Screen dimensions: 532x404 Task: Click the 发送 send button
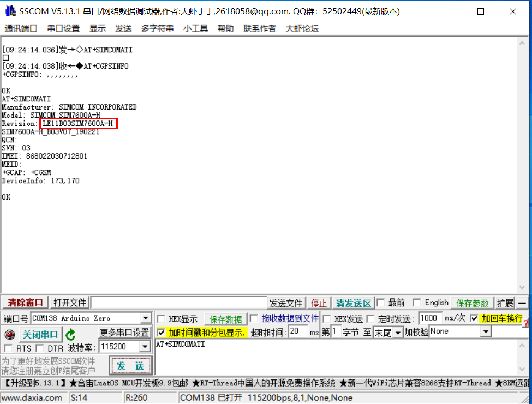click(130, 366)
